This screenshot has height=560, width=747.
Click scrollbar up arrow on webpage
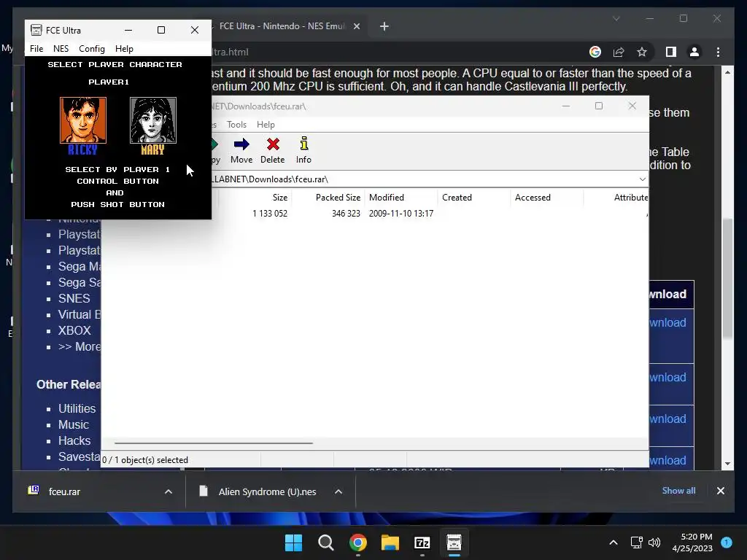click(727, 72)
